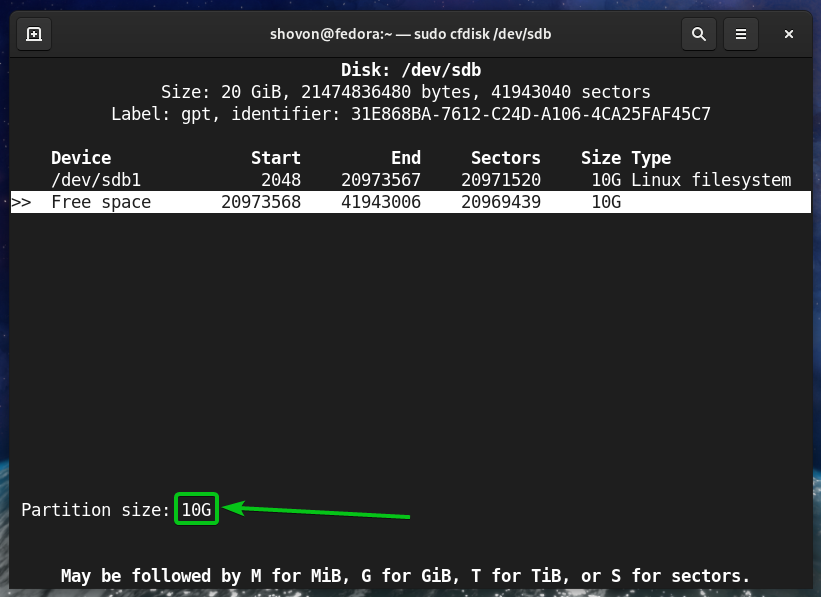Click the window title shovon@fedora
The height and width of the screenshot is (597, 821).
pyautogui.click(x=410, y=35)
